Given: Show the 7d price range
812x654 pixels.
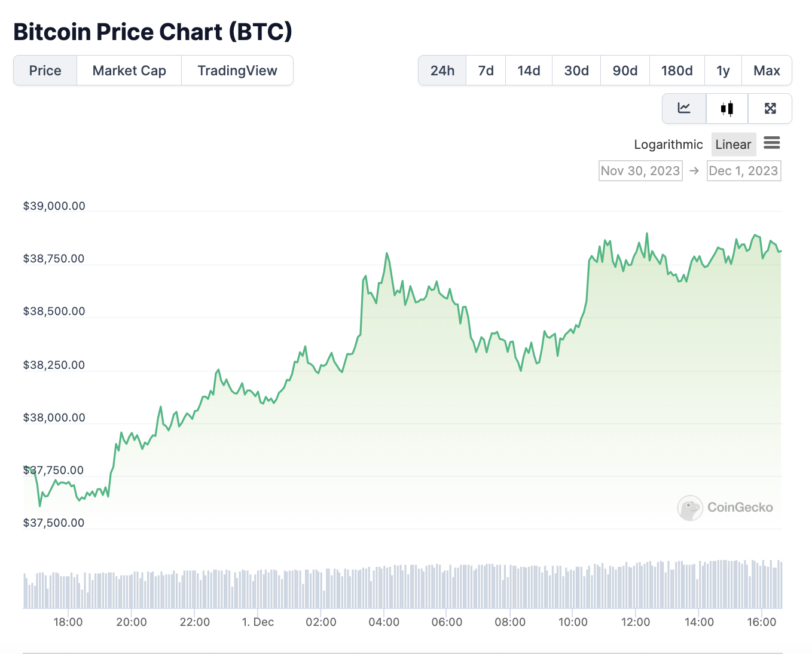Looking at the screenshot, I should tap(486, 71).
